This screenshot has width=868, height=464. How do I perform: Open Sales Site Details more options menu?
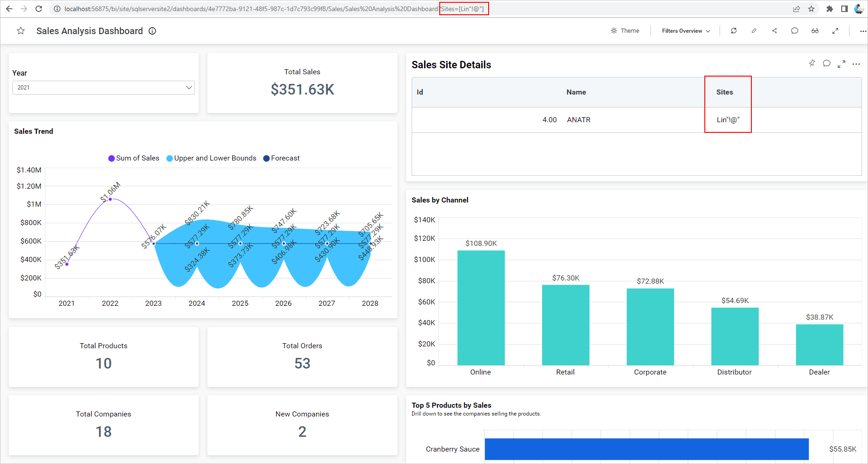coord(856,64)
